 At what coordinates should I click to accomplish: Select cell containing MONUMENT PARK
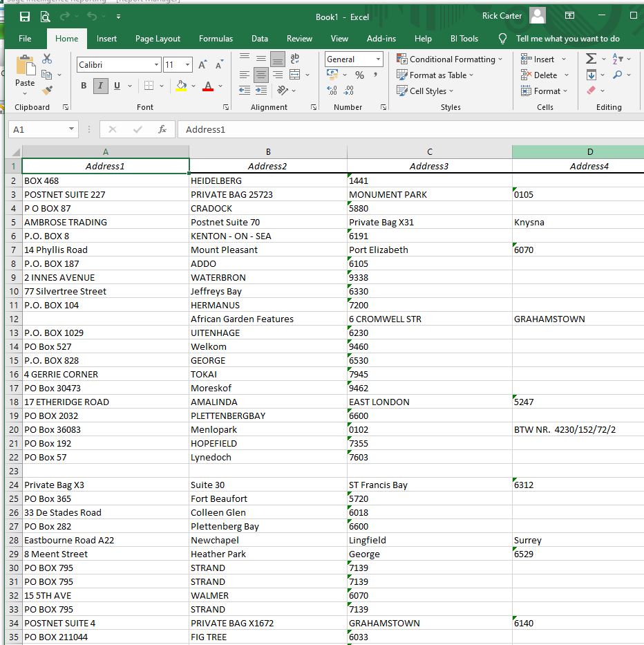click(429, 194)
